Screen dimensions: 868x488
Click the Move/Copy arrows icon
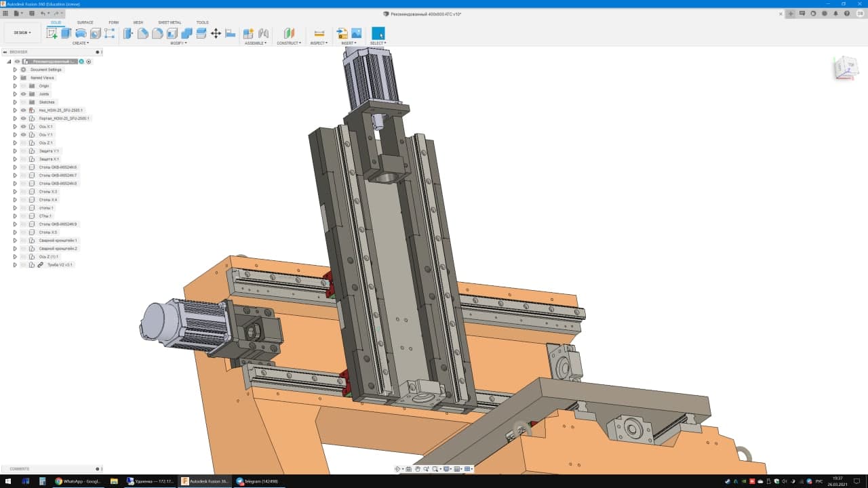coord(216,33)
